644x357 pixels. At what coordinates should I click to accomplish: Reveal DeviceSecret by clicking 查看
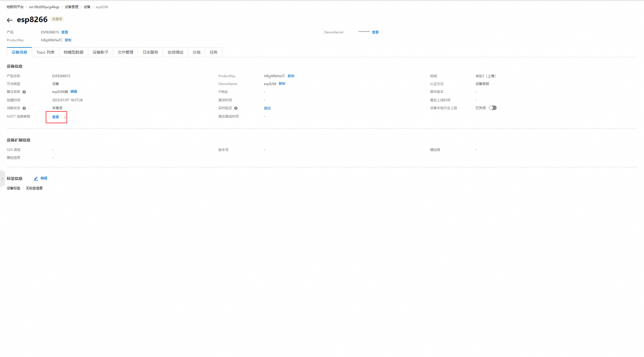coord(375,32)
